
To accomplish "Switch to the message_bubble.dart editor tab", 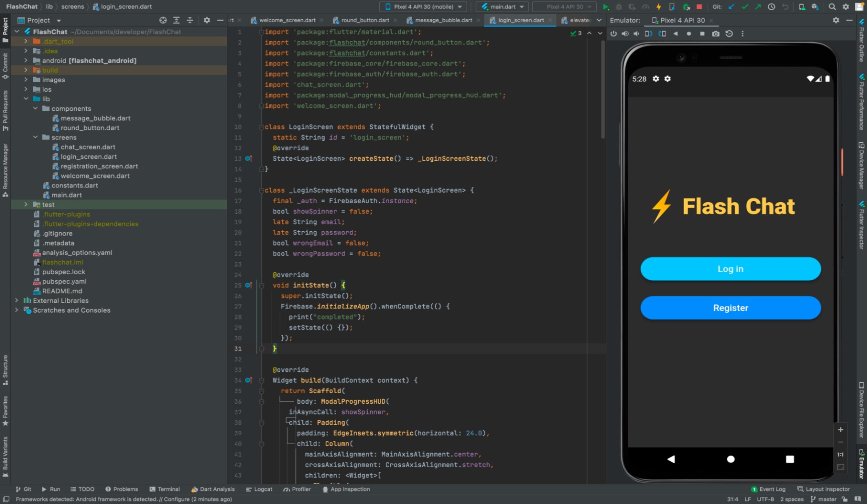I will pos(443,20).
